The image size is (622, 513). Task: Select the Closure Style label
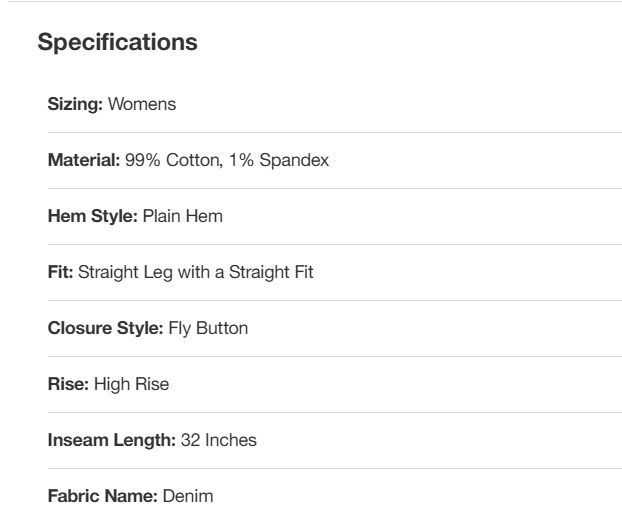(106, 328)
